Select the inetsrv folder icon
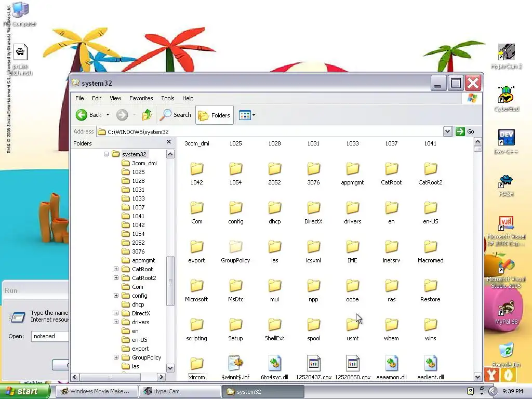Image resolution: width=532 pixels, height=399 pixels. [x=391, y=247]
